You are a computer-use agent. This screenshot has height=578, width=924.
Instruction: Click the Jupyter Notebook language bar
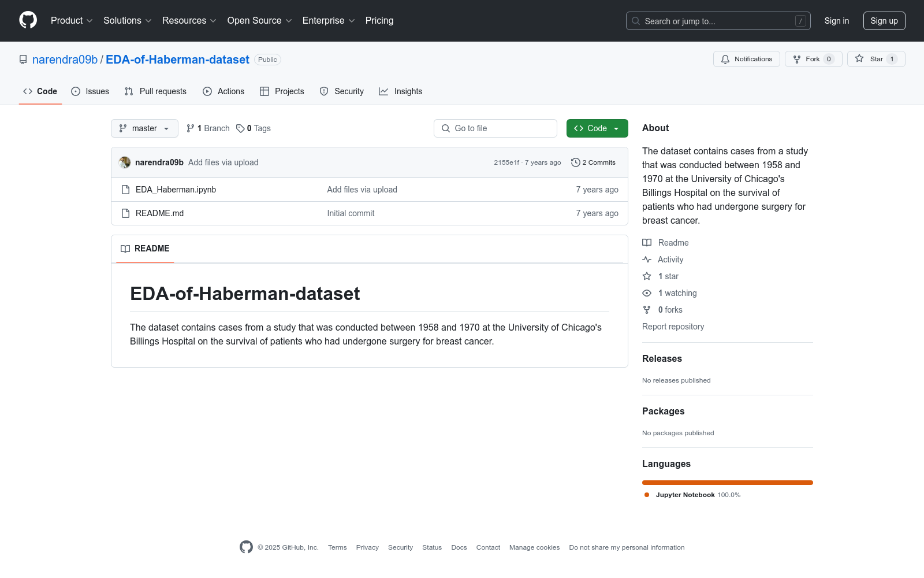click(728, 483)
